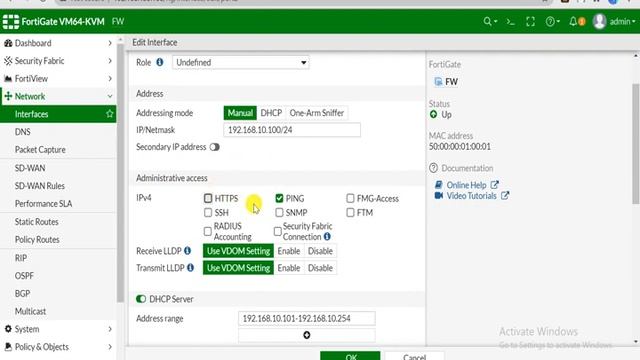Set Transmit LLDP to Disable
The height and width of the screenshot is (360, 640).
320,268
